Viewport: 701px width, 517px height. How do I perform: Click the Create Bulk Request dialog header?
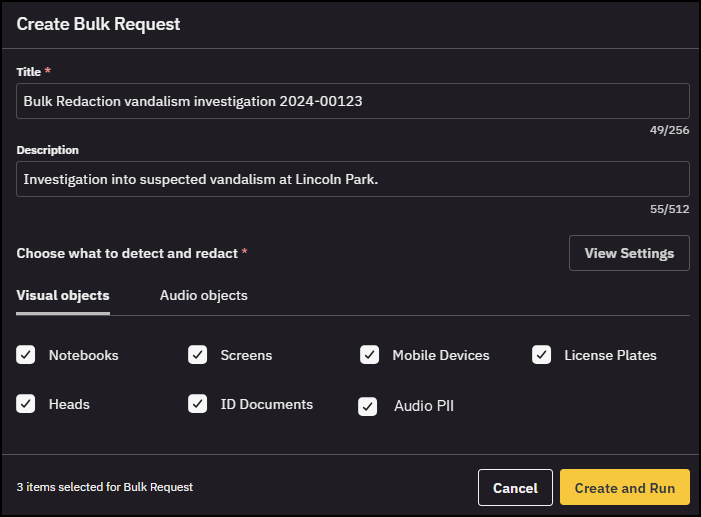(x=98, y=24)
